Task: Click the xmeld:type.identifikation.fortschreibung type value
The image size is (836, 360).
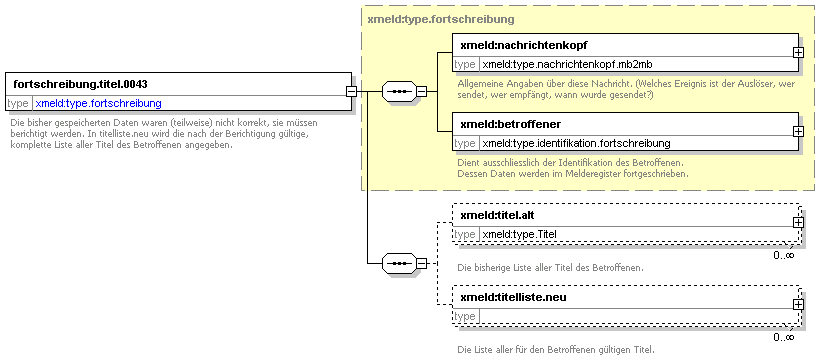Action: point(576,143)
